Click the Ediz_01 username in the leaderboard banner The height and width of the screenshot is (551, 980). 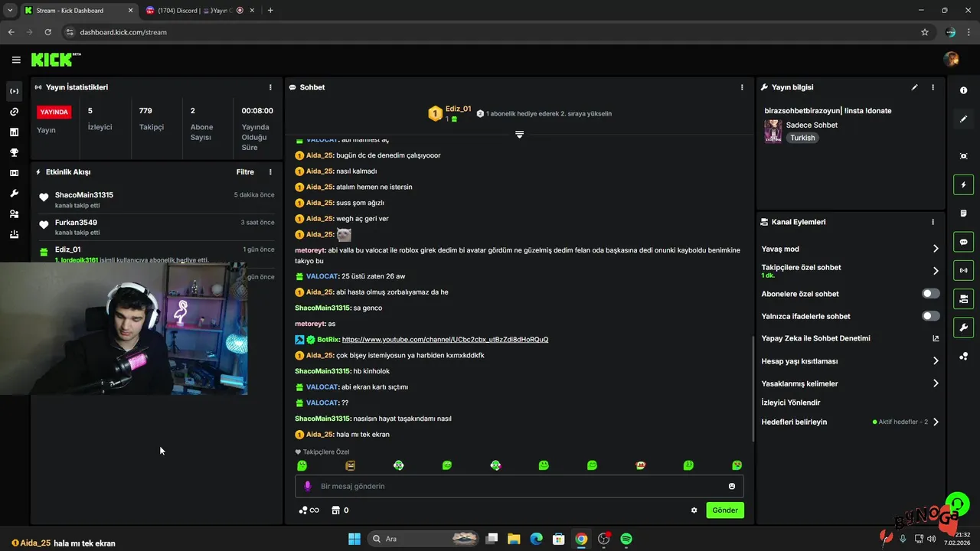459,109
